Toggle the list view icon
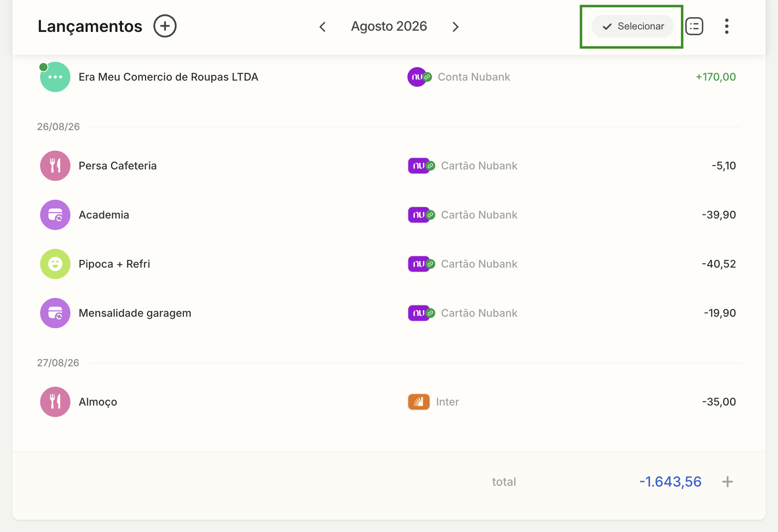This screenshot has height=532, width=778. [694, 26]
